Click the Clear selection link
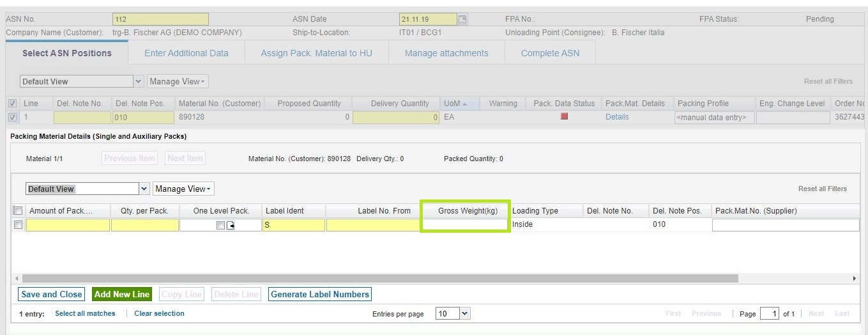The width and height of the screenshot is (868, 335). click(x=159, y=313)
